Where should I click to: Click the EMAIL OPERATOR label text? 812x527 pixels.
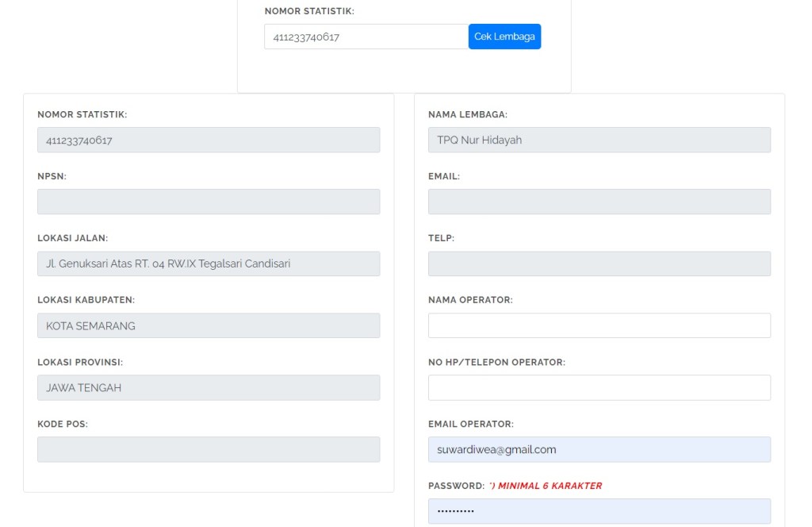coord(470,424)
